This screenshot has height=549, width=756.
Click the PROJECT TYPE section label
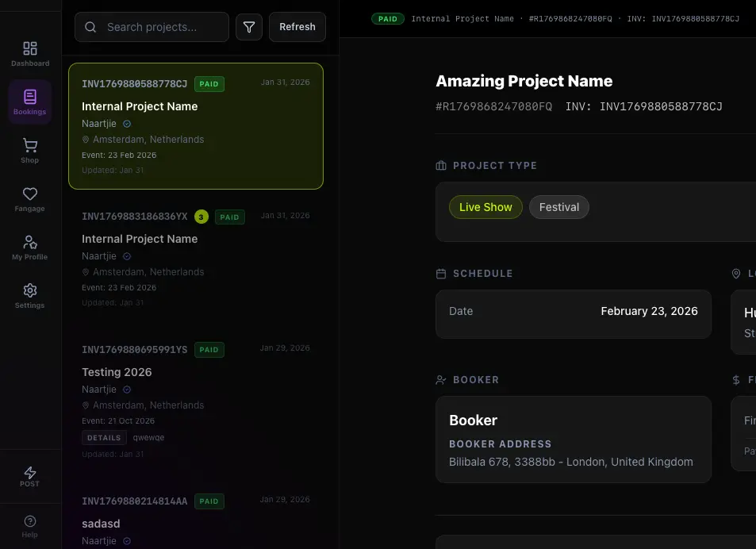pyautogui.click(x=495, y=166)
